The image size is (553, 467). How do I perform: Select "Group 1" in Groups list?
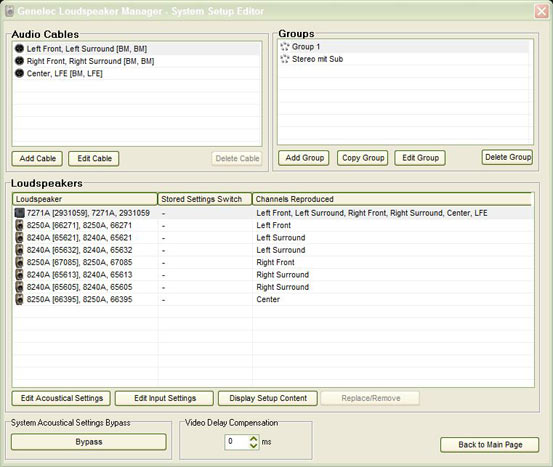tap(405, 47)
